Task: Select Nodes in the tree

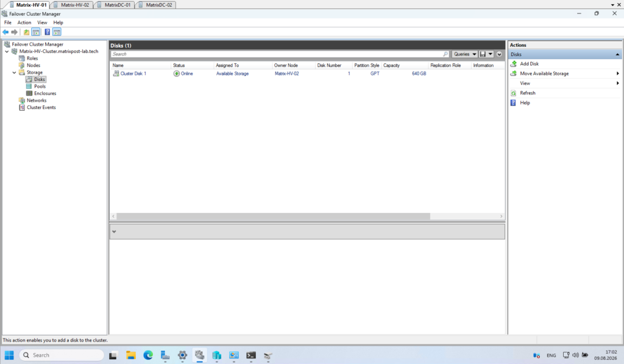Action: 33,65
